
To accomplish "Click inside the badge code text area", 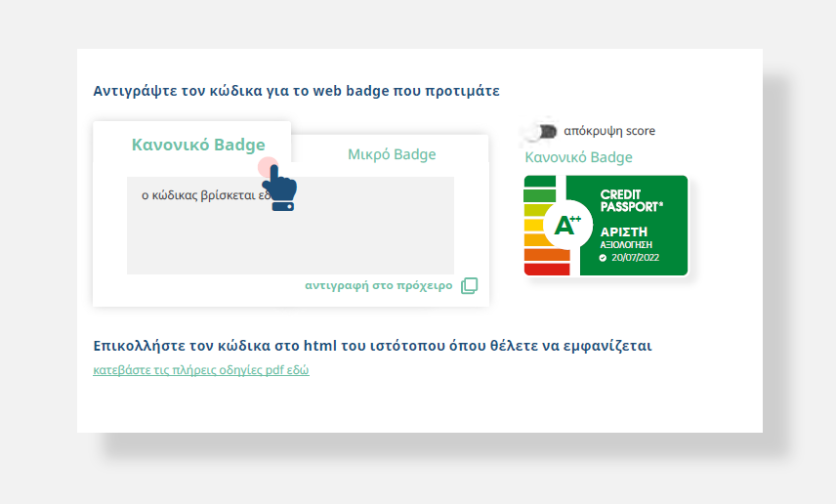I will coord(291,226).
